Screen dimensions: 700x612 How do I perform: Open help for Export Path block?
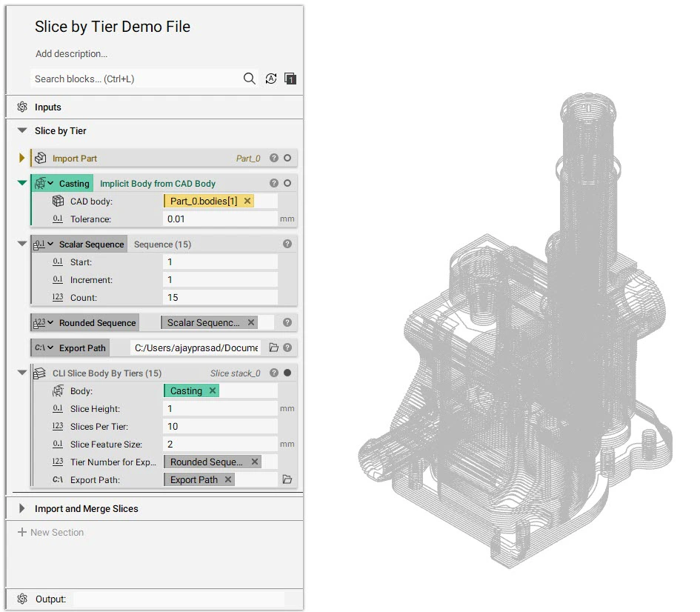[x=287, y=347]
